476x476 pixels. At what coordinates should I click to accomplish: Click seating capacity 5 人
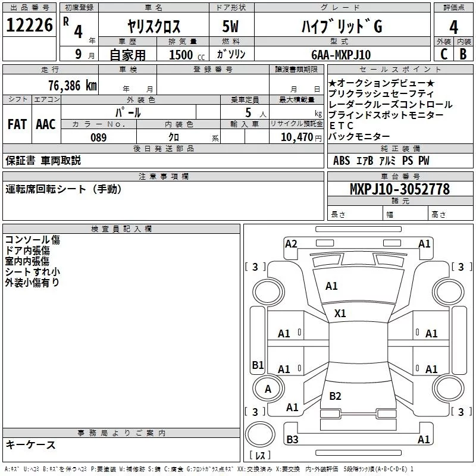click(x=256, y=113)
